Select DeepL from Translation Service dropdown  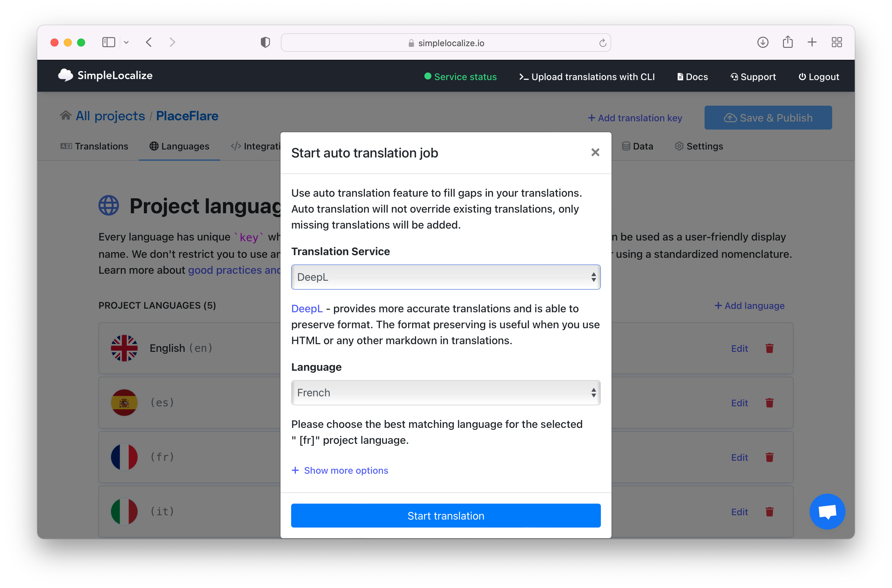pos(445,276)
